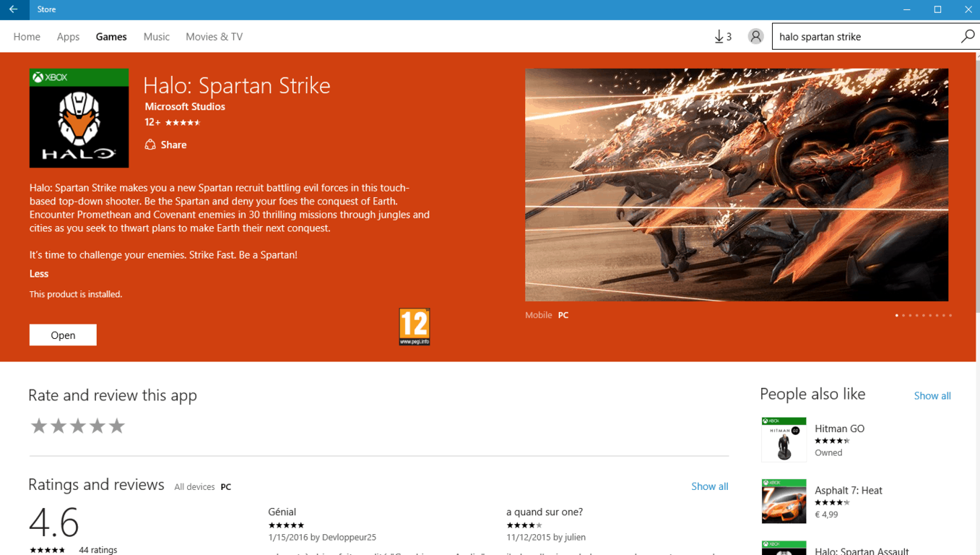Click the downloads icon showing 3 pending
The height and width of the screenshot is (555, 980).
[720, 35]
